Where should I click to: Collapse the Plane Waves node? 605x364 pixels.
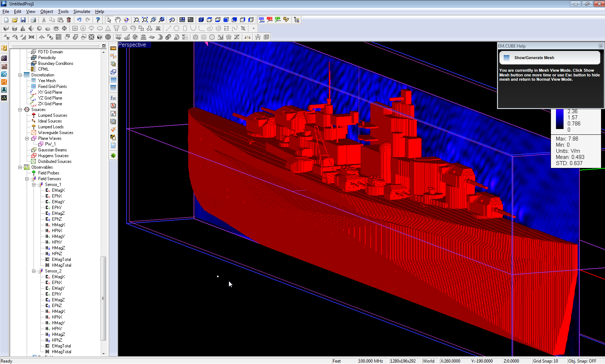coord(27,138)
